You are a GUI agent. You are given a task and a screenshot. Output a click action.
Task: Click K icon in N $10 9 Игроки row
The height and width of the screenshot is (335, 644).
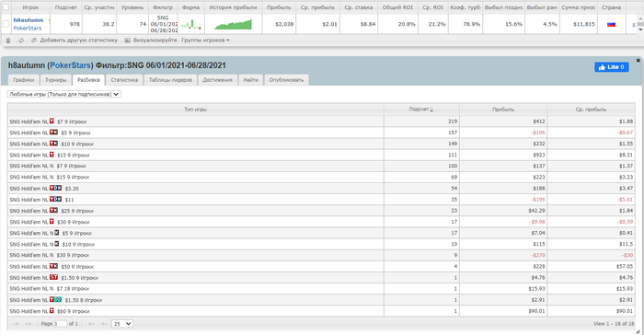coord(57,244)
